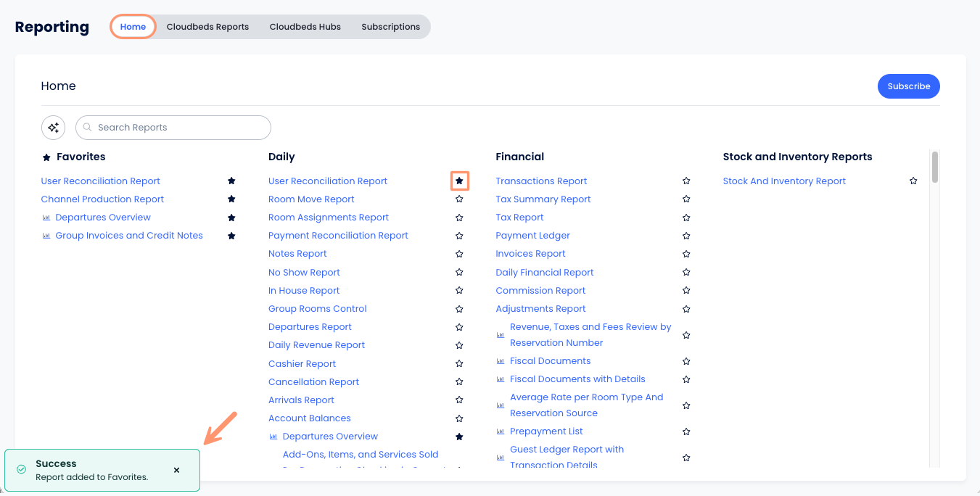
Task: Favorite the Tax Summary Report
Action: pyautogui.click(x=686, y=199)
